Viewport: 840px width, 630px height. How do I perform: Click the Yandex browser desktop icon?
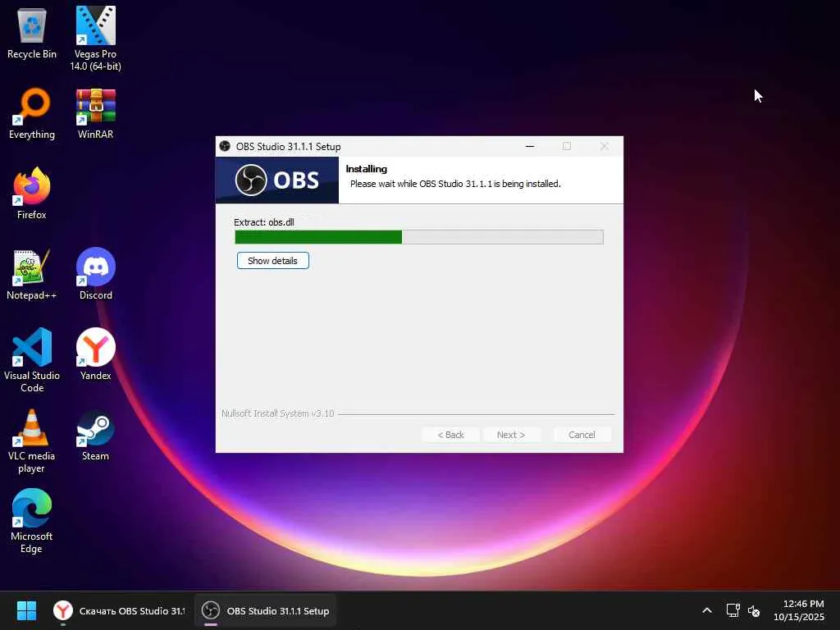click(95, 354)
